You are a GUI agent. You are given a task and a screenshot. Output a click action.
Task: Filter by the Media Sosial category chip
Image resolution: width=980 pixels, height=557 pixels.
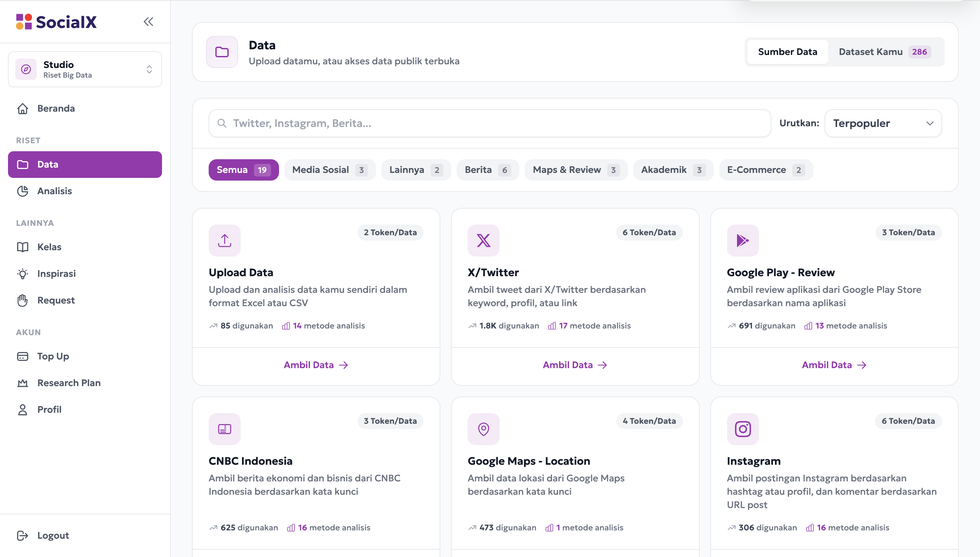[330, 170]
